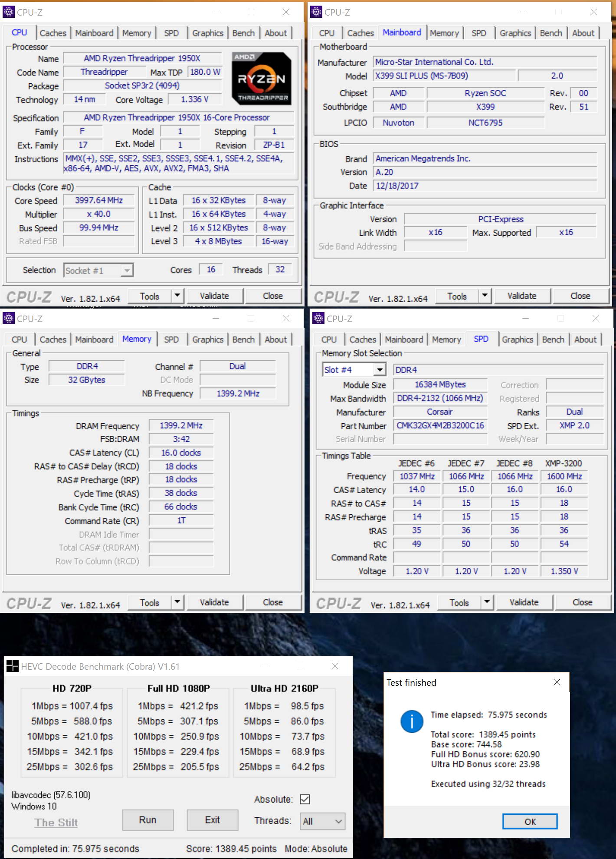Click Validate button in SPD window

click(524, 602)
